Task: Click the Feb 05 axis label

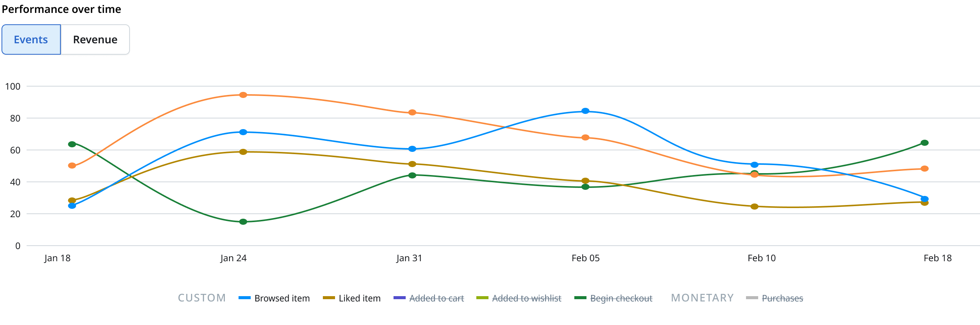Action: 585,258
